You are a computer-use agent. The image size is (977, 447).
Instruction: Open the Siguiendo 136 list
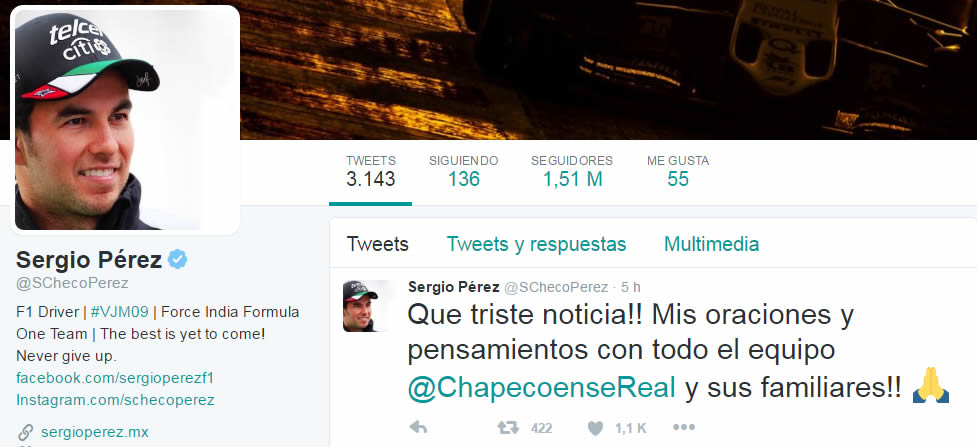[x=464, y=171]
